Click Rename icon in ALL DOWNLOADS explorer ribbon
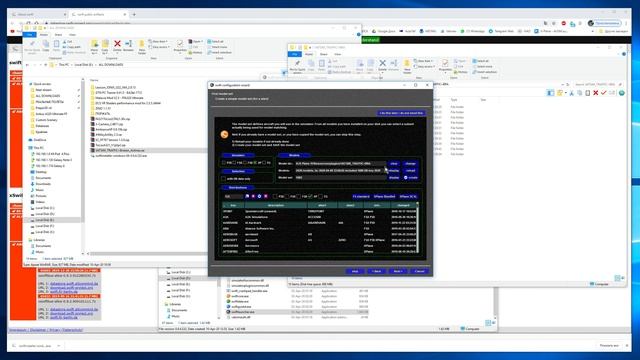The height and width of the screenshot is (360, 640). point(128,44)
